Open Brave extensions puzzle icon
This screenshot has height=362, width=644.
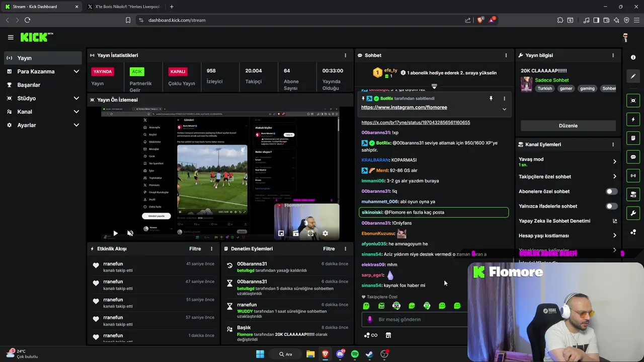tap(560, 20)
